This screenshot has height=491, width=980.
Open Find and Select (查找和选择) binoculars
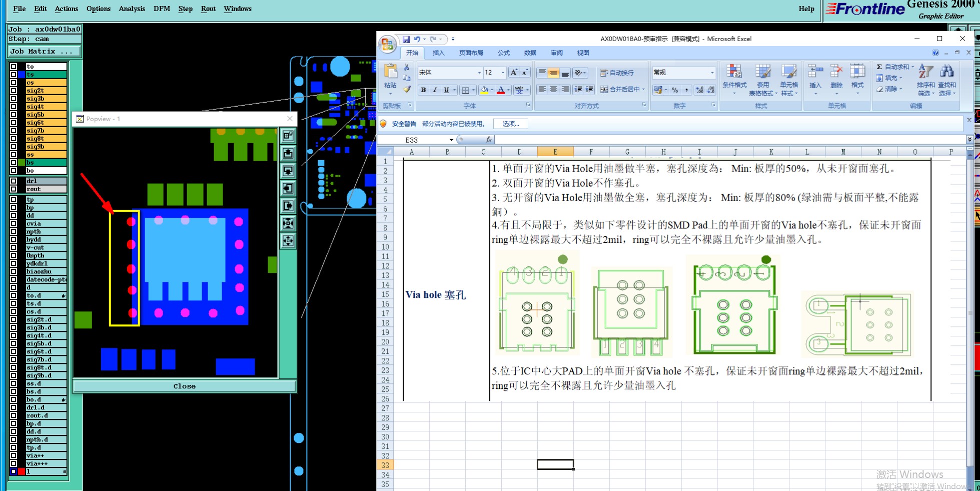point(947,80)
